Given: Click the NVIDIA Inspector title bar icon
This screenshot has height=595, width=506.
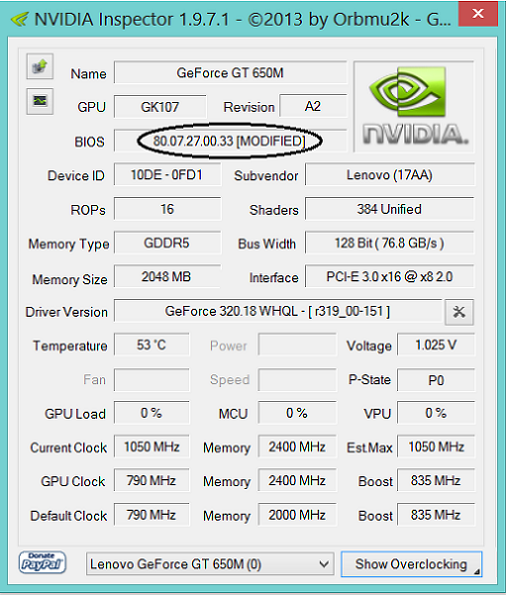Looking at the screenshot, I should click(20, 19).
